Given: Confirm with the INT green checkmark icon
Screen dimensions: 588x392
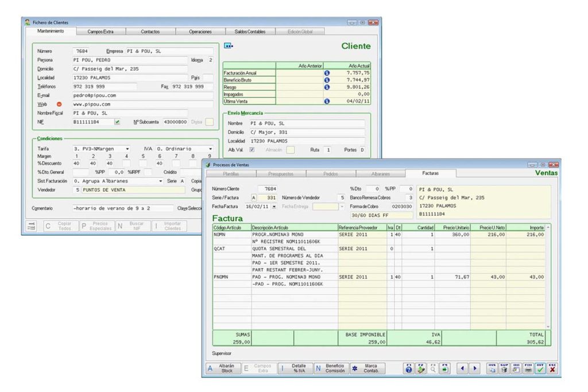Looking at the screenshot, I should coord(540,368).
